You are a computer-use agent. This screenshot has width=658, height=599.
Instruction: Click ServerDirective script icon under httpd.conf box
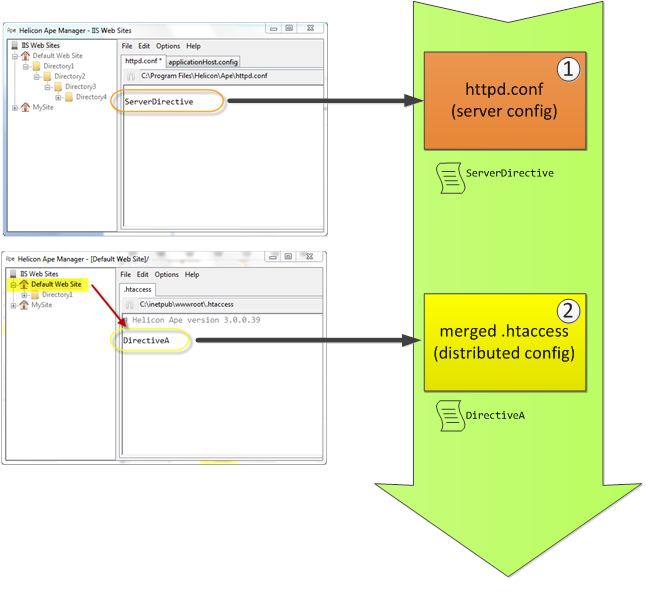(449, 174)
